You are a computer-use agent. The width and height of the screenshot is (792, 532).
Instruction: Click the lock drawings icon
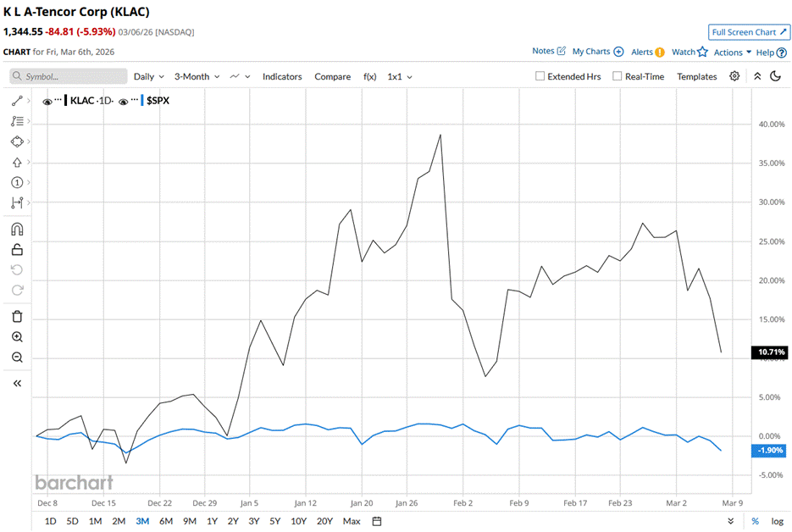pyautogui.click(x=17, y=249)
